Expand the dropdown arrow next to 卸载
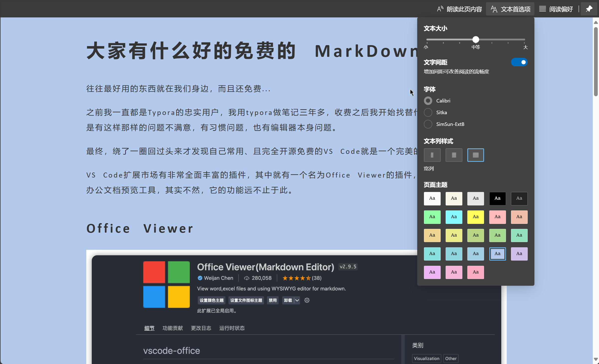The width and height of the screenshot is (599, 364). pyautogui.click(x=297, y=300)
